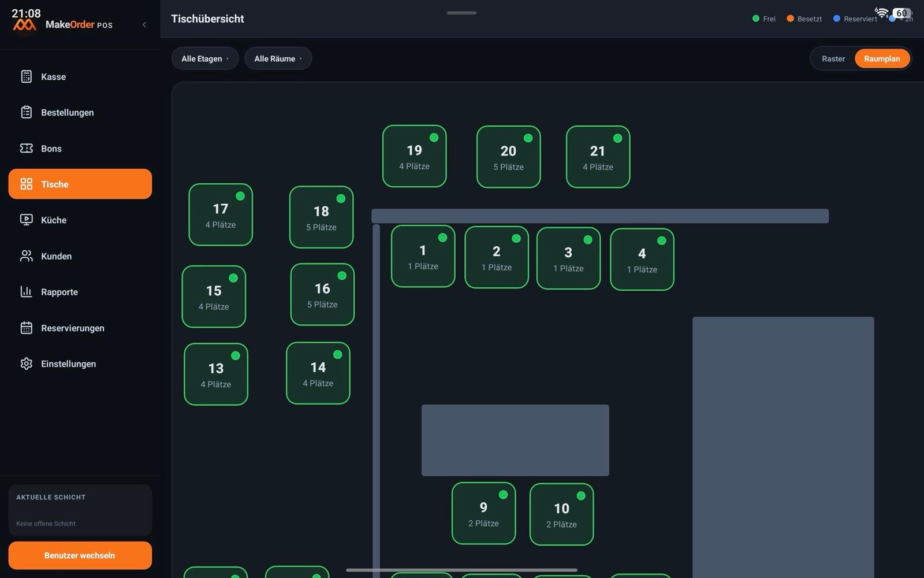
Task: Click the blue Reserviert legend dot
Action: [837, 18]
